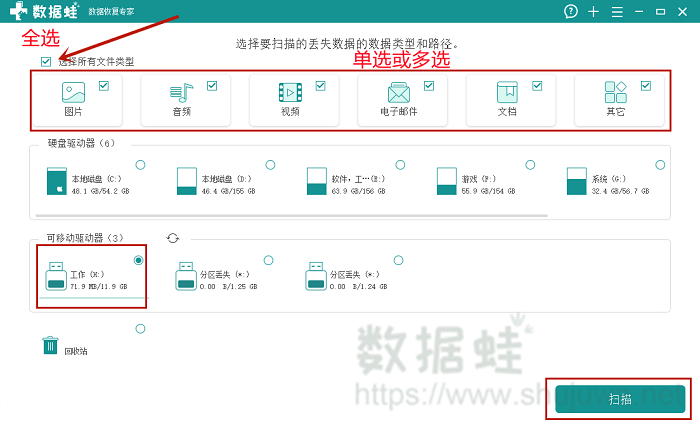Click the 软件, 工… (E:) drive icon
Screen dimensions: 700x427
(x=317, y=181)
